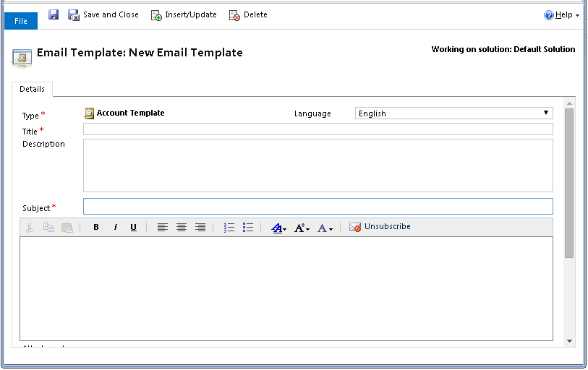Click the scrollbar up arrow
This screenshot has width=588, height=370.
coord(569,103)
